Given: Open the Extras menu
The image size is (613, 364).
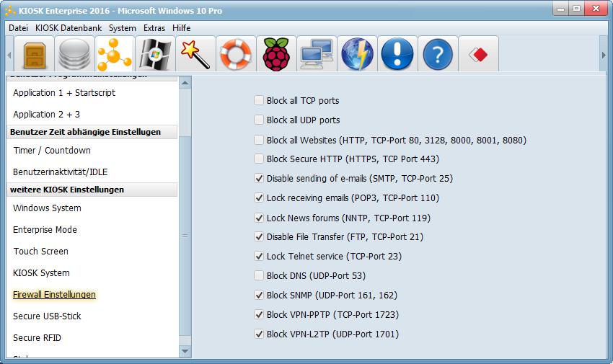Looking at the screenshot, I should [154, 28].
